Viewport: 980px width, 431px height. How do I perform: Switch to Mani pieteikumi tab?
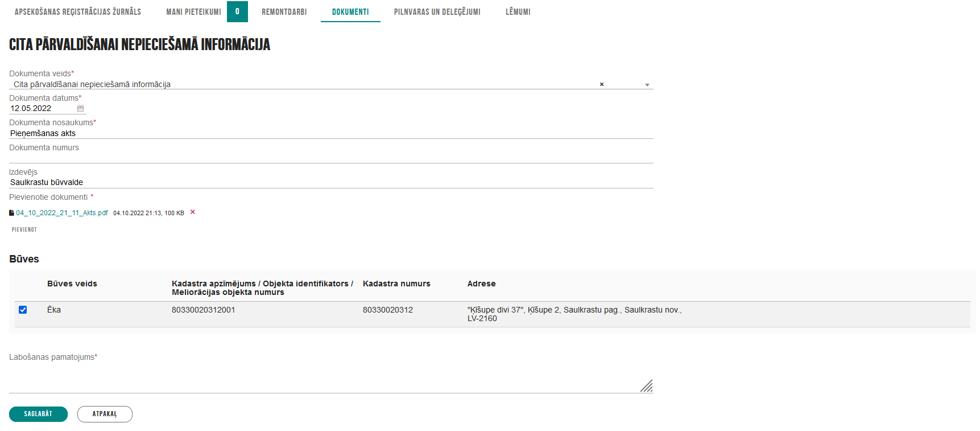(x=193, y=12)
